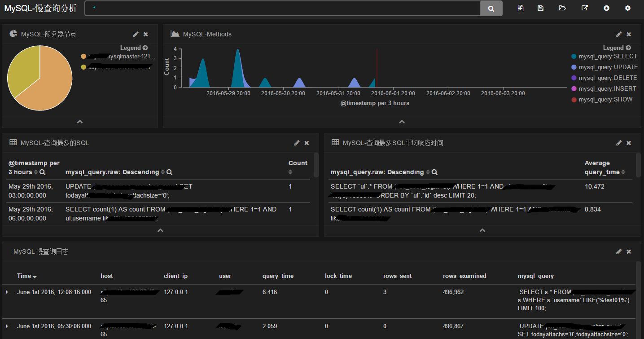Expand the spy panel under the pie chart
Screen dimensions: 644x339
coord(80,122)
